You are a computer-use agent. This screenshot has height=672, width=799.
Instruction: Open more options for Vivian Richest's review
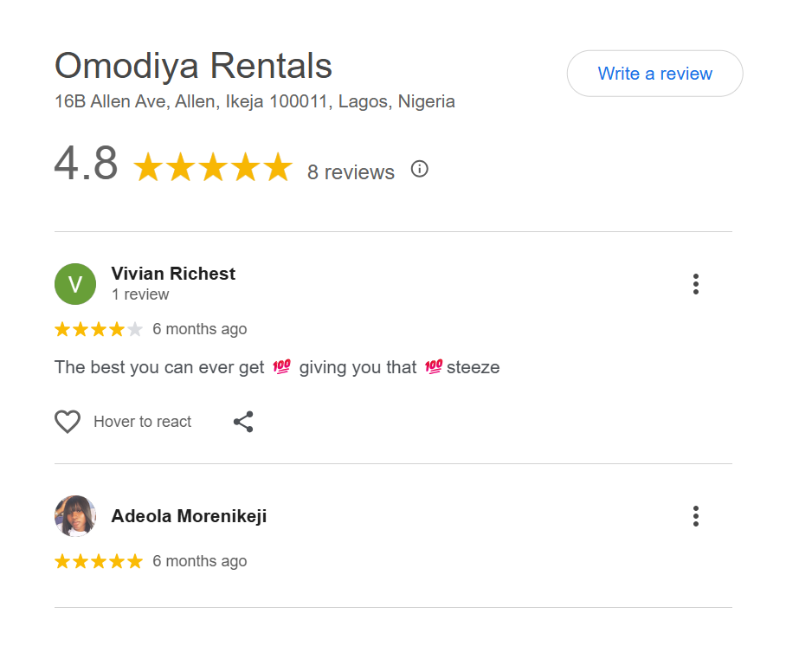click(695, 284)
